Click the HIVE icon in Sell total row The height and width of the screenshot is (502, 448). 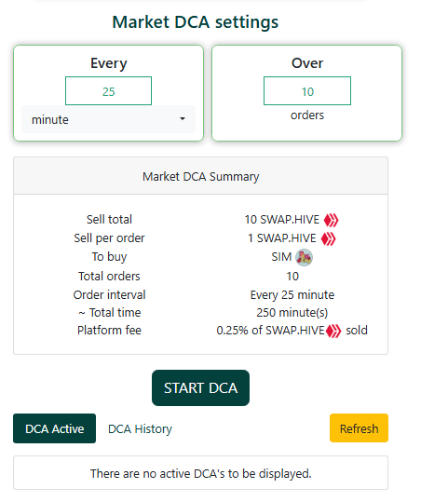point(331,220)
